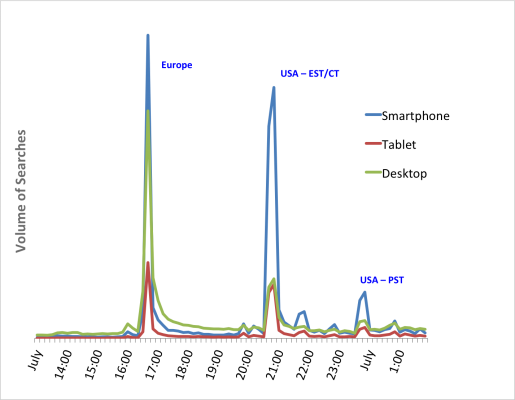515x400 pixels.
Task: Click the tallest blue Smartphone peak near Europe
Action: [x=148, y=35]
